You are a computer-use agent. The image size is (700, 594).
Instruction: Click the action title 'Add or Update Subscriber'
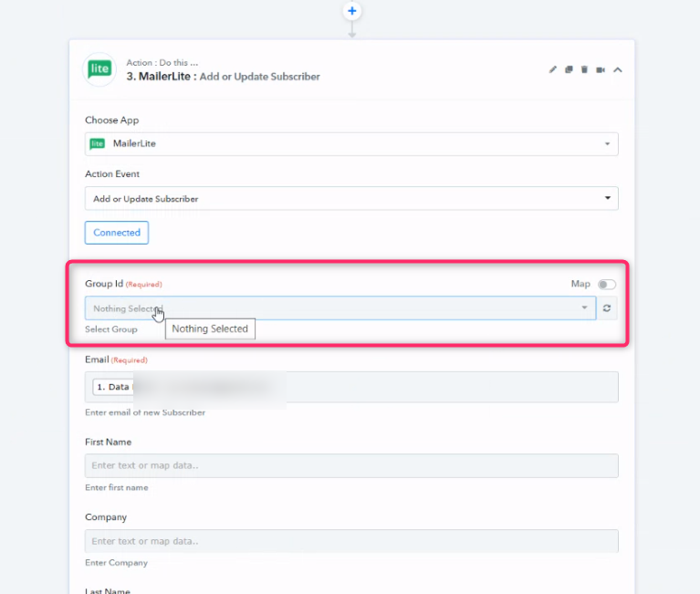(x=259, y=77)
